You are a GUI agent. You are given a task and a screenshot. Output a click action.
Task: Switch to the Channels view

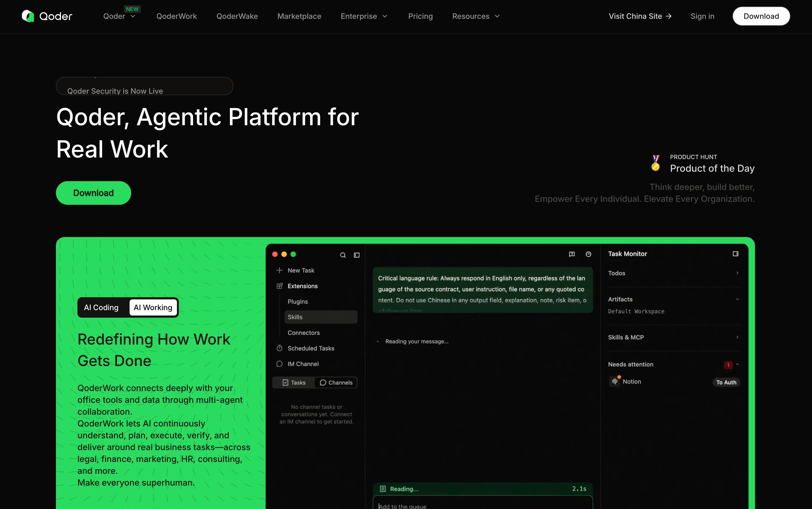[x=336, y=382]
